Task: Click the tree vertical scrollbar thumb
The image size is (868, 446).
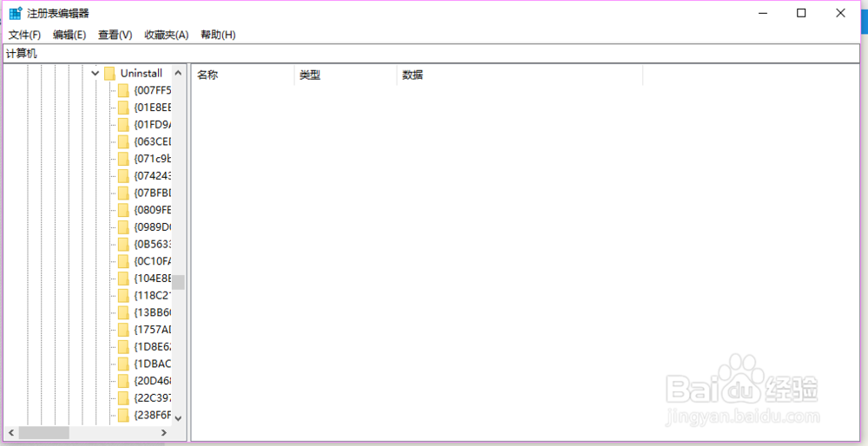Action: [x=178, y=282]
